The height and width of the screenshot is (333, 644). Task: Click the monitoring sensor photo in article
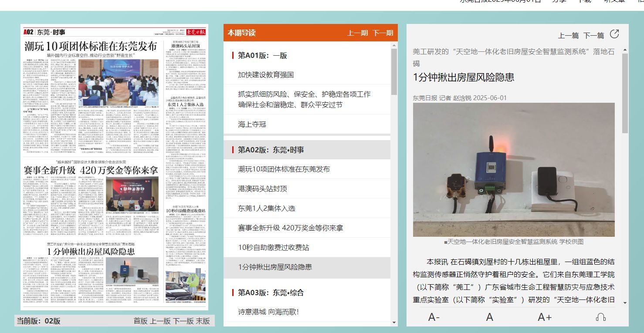514,170
